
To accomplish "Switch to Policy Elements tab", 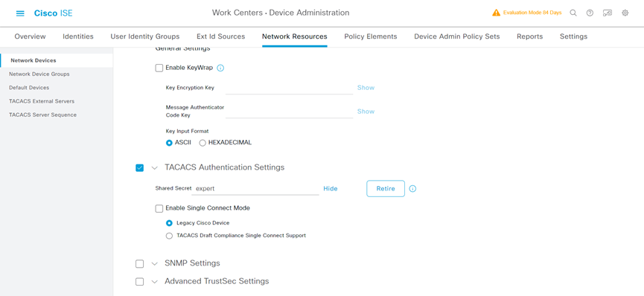I will point(371,36).
